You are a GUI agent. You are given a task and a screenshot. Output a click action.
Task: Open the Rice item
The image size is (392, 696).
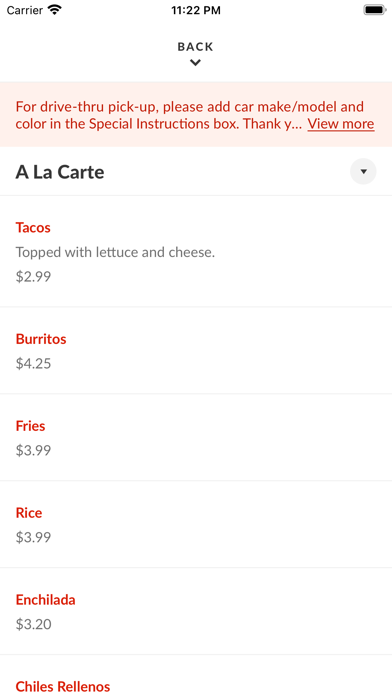(x=196, y=524)
